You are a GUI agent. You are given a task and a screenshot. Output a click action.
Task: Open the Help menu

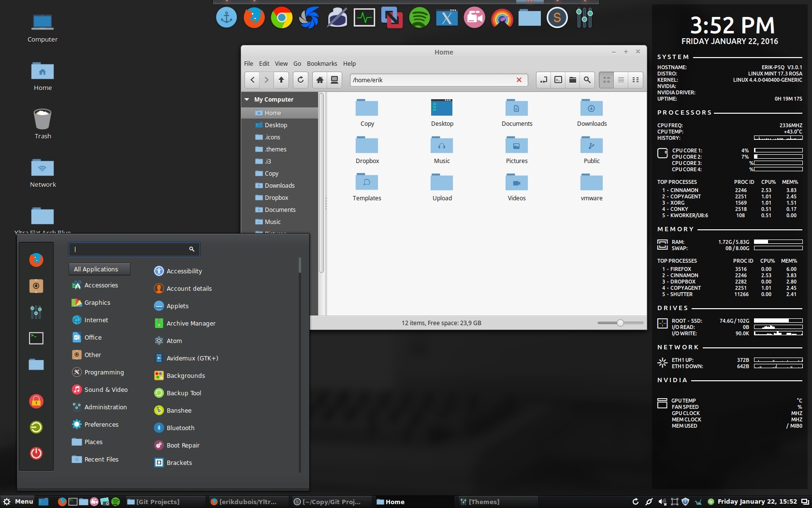pos(349,63)
